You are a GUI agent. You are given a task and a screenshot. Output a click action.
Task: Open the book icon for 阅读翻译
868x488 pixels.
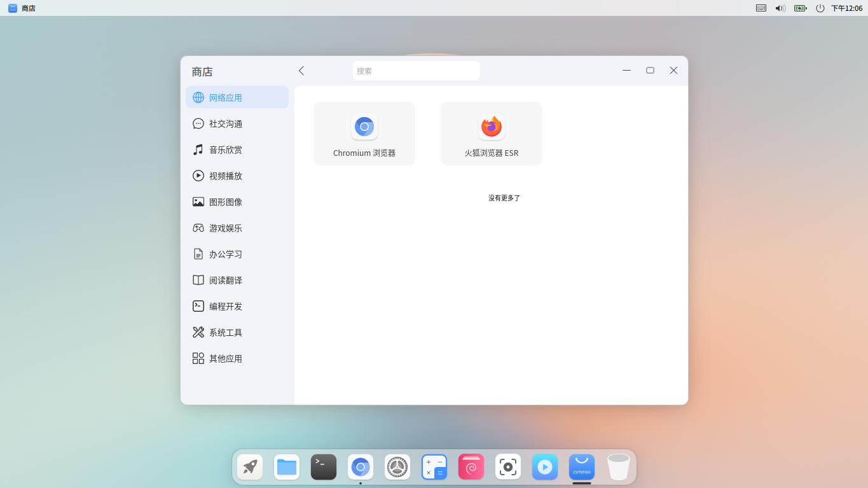[x=198, y=280]
